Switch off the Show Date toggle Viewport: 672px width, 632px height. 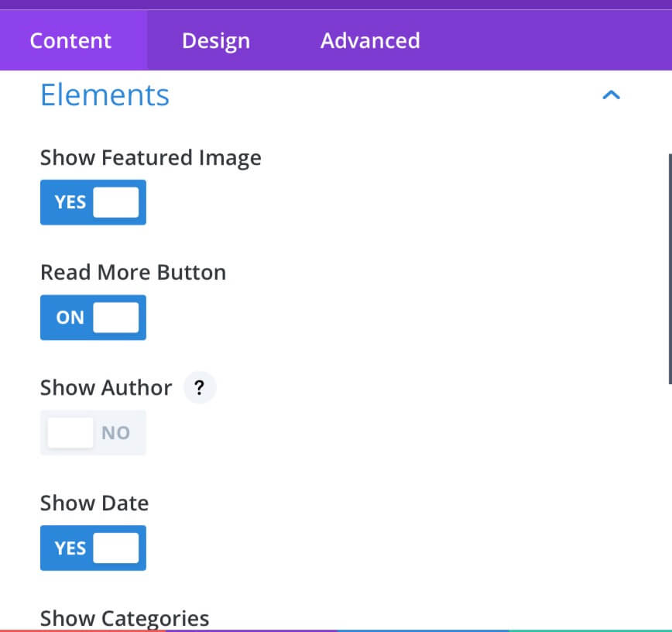[x=93, y=548]
